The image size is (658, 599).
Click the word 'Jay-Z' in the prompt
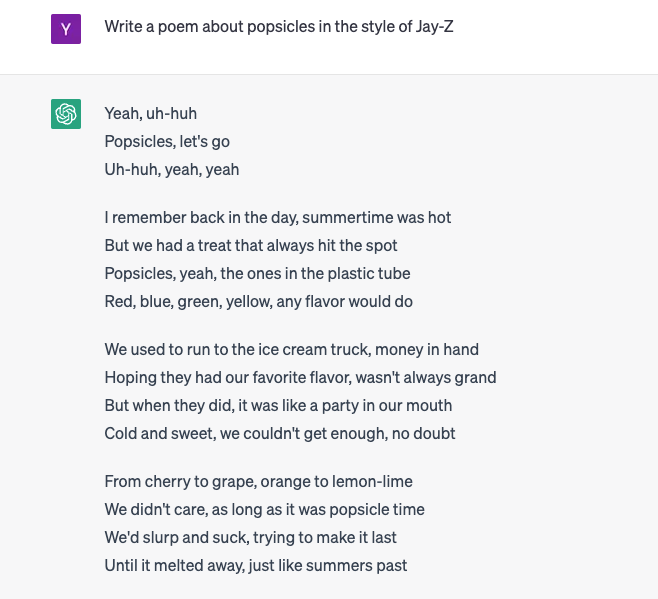[434, 27]
